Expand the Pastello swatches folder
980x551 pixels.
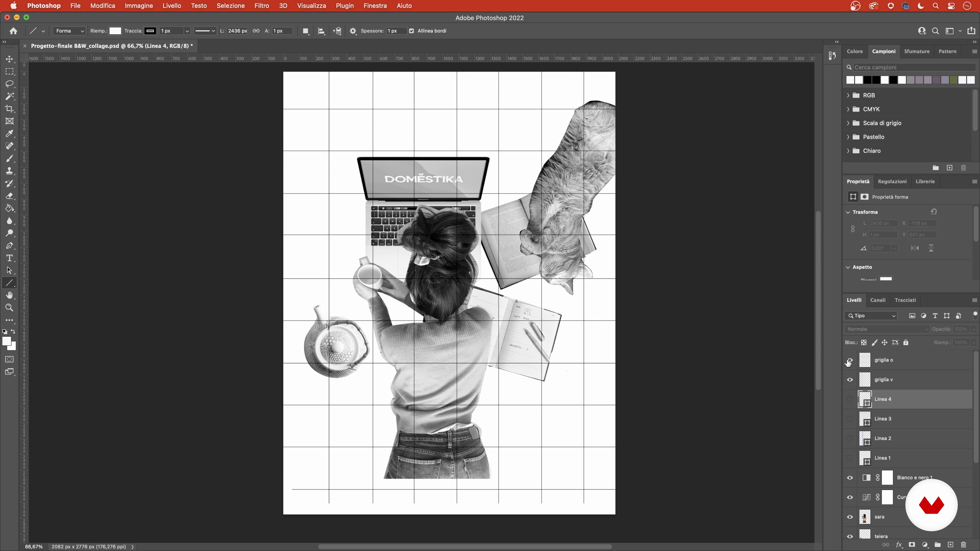(848, 137)
